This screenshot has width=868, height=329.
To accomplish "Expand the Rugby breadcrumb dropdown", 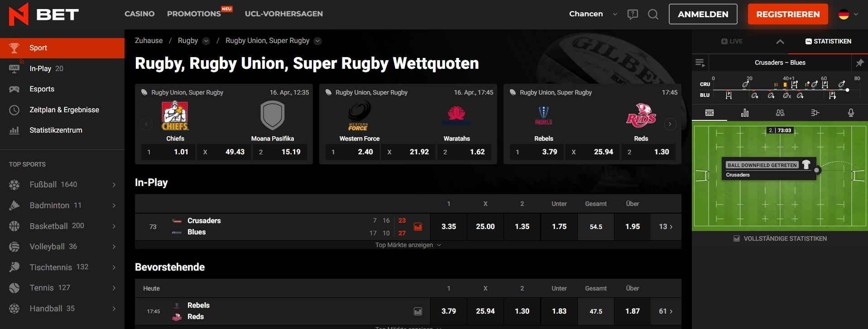I will coord(206,41).
